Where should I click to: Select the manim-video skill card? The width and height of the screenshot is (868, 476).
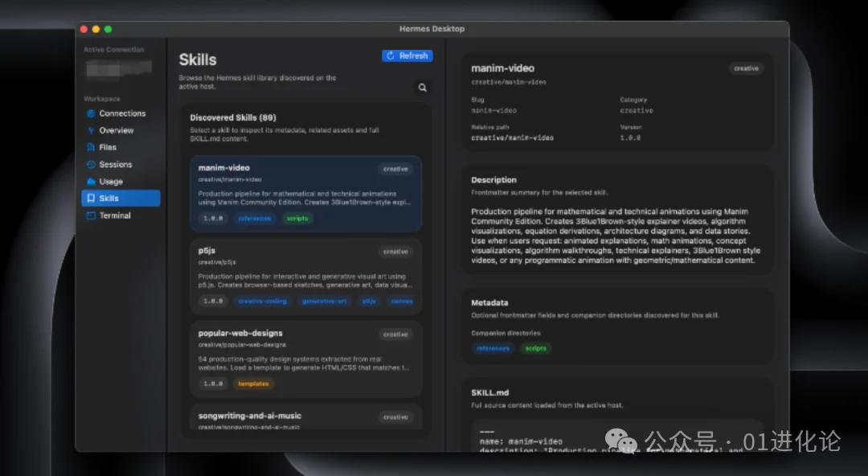coord(305,193)
